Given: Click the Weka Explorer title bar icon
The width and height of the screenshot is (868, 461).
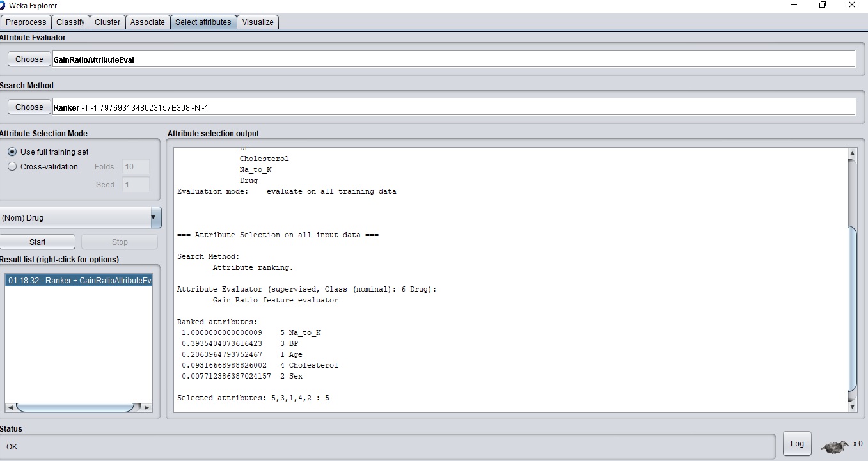Looking at the screenshot, I should [x=3, y=5].
